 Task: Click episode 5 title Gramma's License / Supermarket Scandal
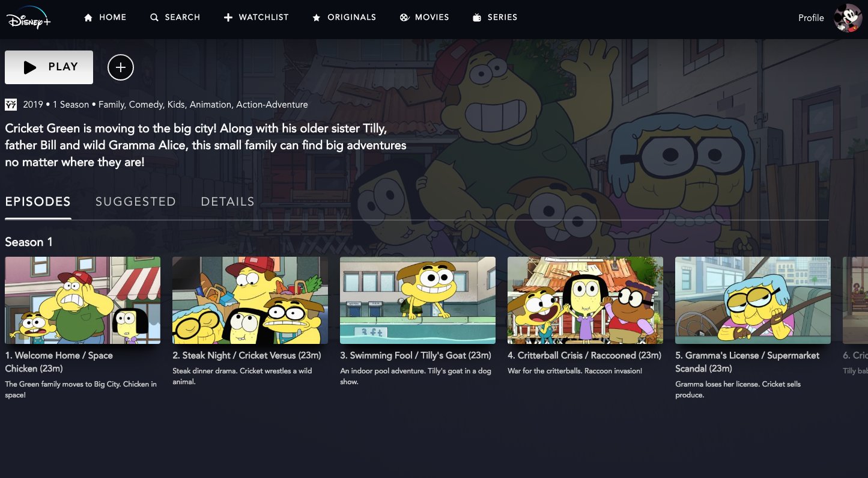(747, 362)
